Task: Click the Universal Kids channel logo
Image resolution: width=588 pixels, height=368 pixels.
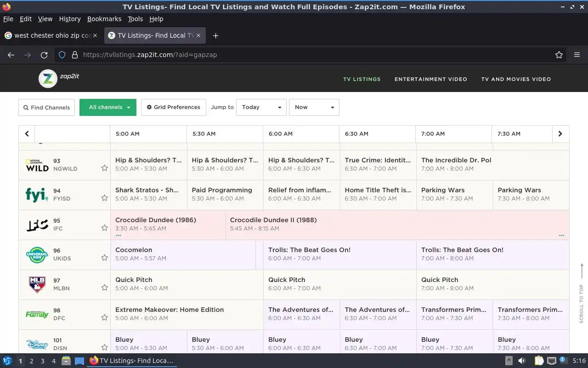Action: coord(37,255)
